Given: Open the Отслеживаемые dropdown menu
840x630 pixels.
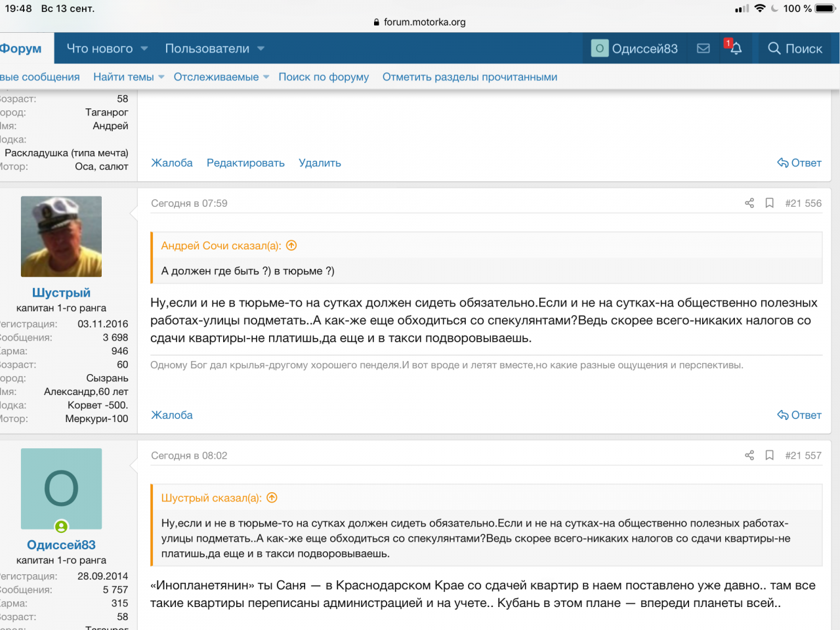Looking at the screenshot, I should 266,77.
